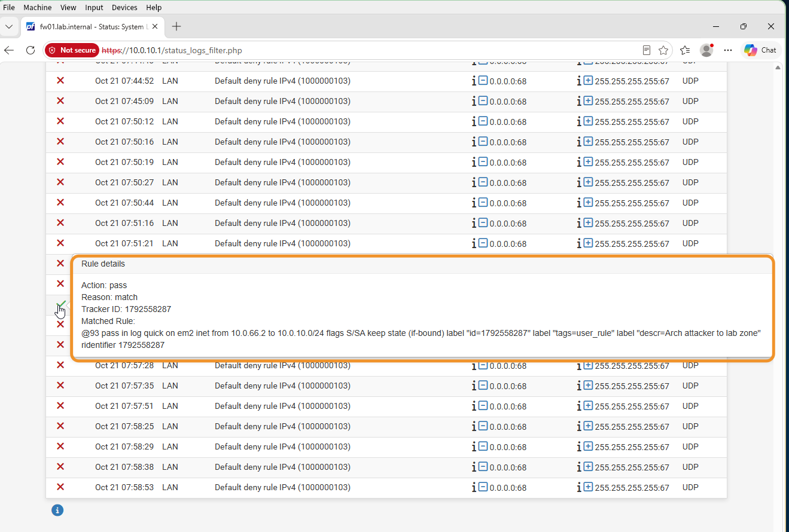Open the tab actions dropdown arrow

[9, 26]
